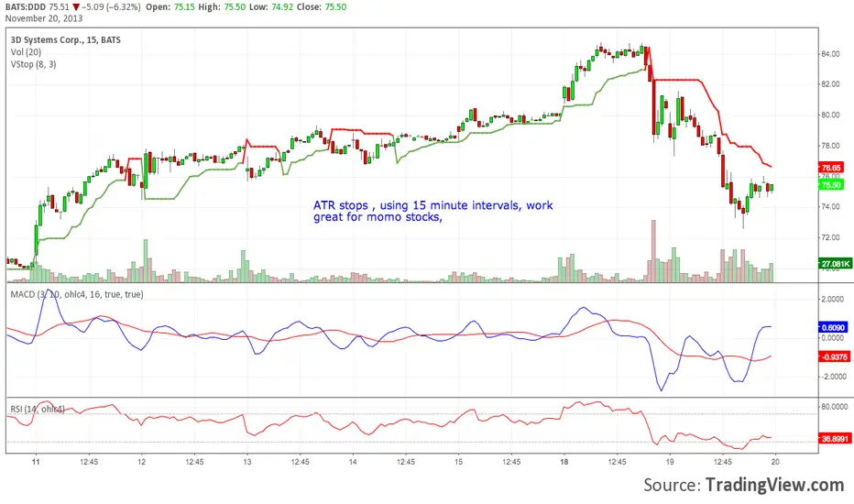Click date label 15 on time axis

click(x=458, y=462)
